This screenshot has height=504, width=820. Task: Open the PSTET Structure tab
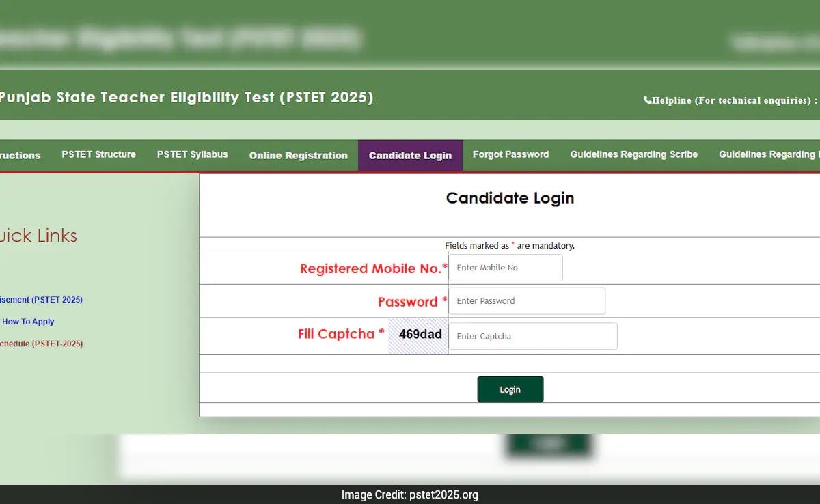(98, 155)
